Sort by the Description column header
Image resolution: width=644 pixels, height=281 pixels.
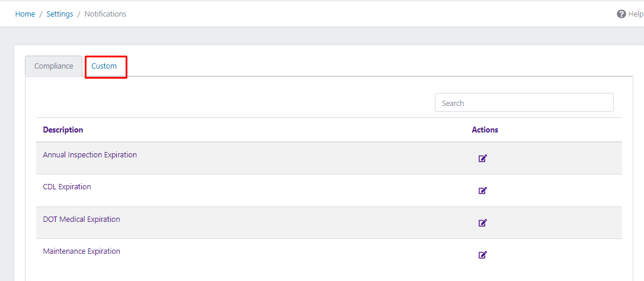click(63, 130)
